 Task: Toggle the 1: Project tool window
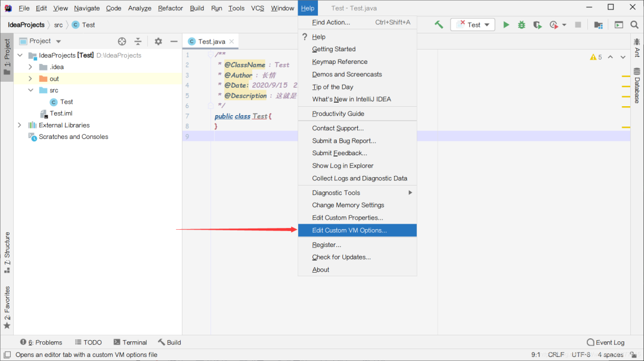[7, 57]
